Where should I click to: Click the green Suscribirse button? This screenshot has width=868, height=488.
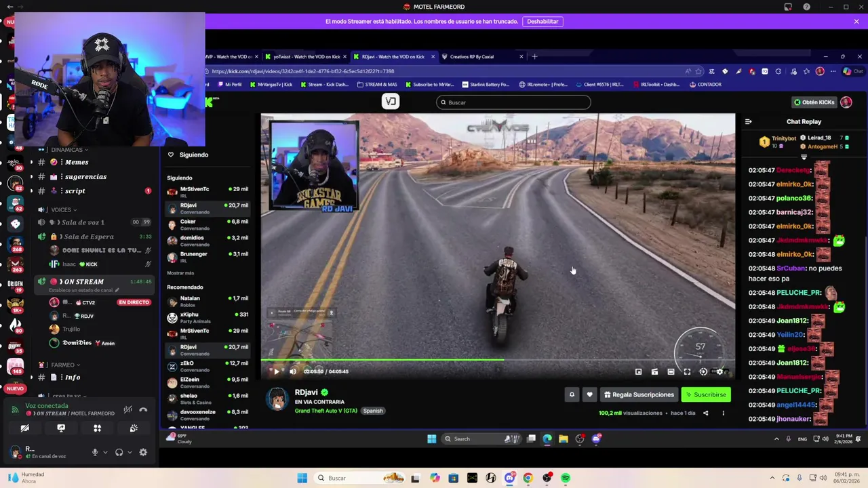pos(706,394)
